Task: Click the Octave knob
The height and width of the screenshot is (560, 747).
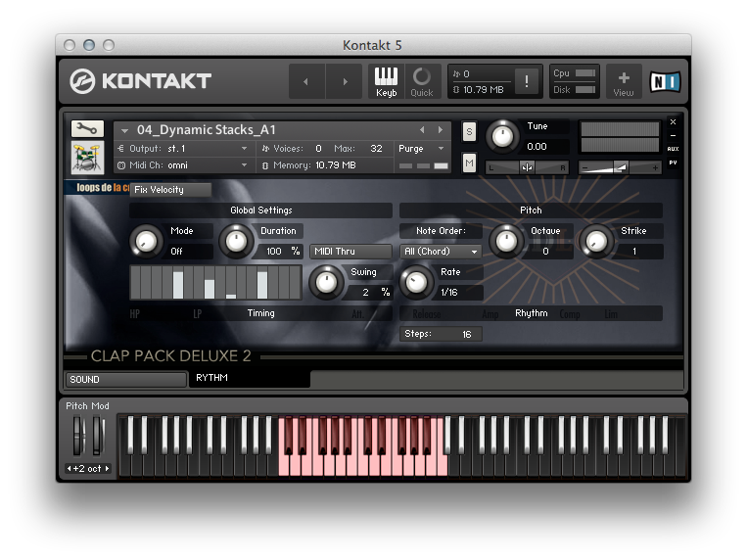Action: 506,242
